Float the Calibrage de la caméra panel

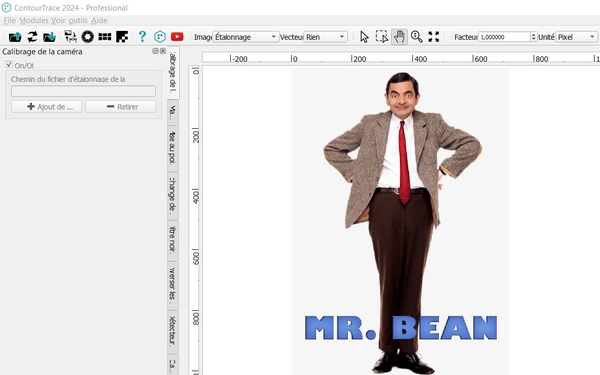click(x=155, y=51)
